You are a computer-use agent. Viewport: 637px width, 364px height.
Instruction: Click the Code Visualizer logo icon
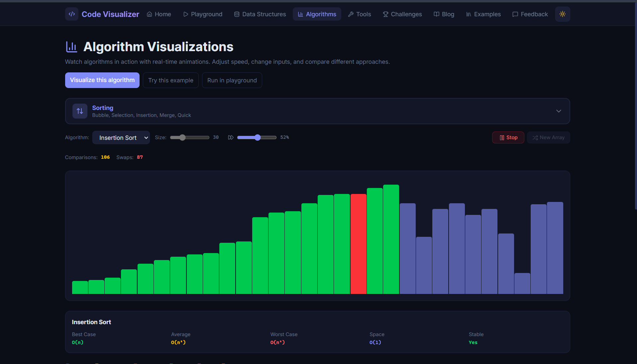pyautogui.click(x=71, y=14)
